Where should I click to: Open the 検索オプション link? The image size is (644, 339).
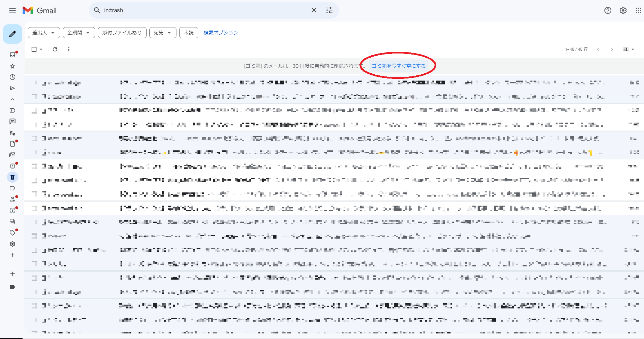221,33
